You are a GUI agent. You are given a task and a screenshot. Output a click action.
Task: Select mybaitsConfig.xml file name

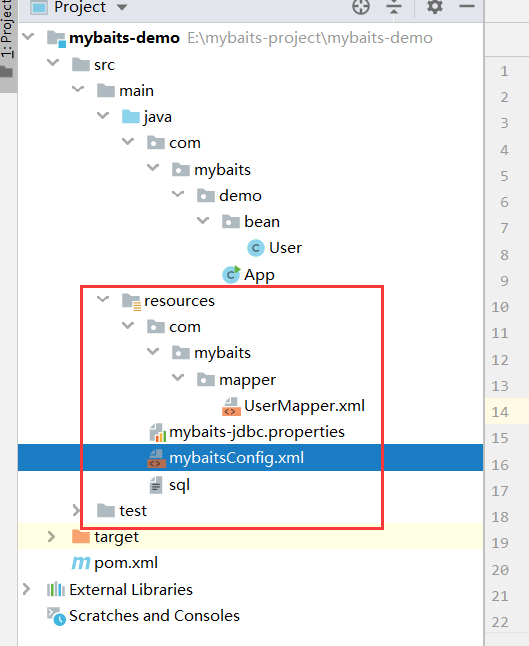(x=237, y=458)
